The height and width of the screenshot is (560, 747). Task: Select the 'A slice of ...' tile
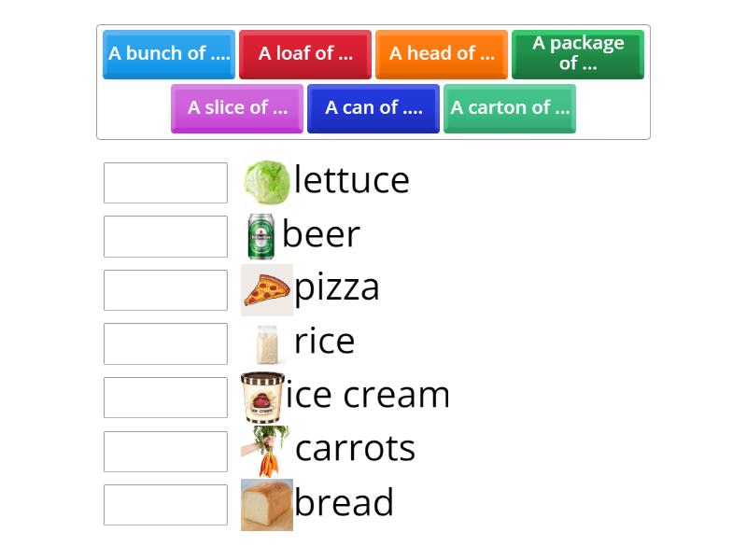[237, 108]
